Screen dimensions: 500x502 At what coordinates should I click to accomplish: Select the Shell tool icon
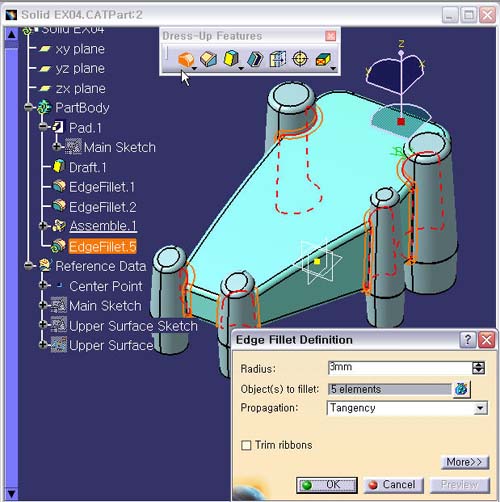tap(255, 59)
